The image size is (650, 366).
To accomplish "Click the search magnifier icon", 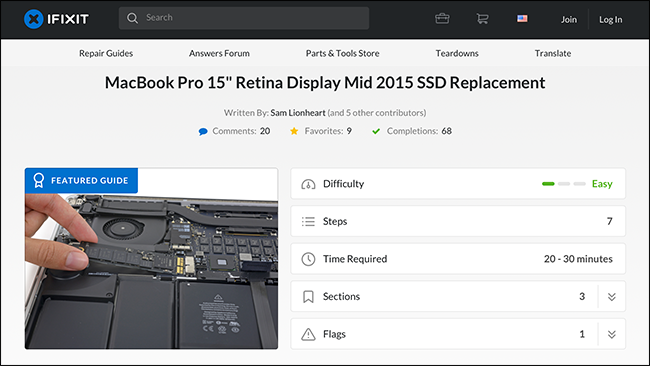I will coord(132,18).
